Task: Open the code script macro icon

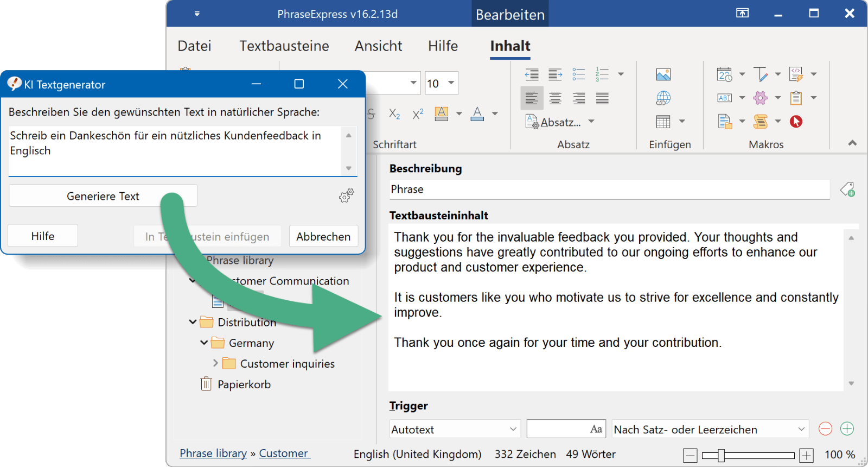Action: [x=796, y=74]
